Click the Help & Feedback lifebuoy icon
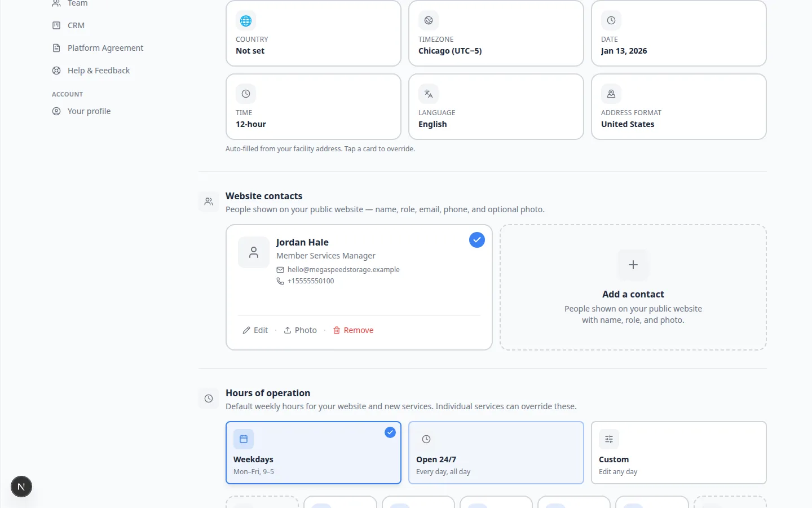The width and height of the screenshot is (812, 508). point(56,71)
